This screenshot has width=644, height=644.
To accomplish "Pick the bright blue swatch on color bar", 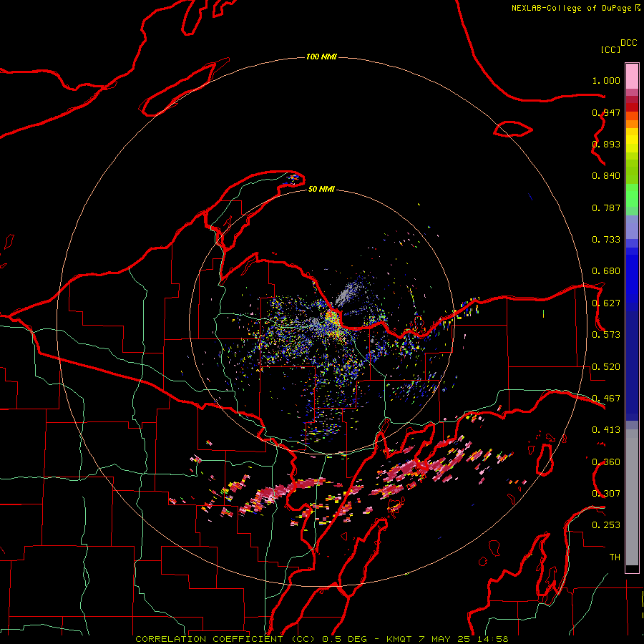I will click(632, 279).
